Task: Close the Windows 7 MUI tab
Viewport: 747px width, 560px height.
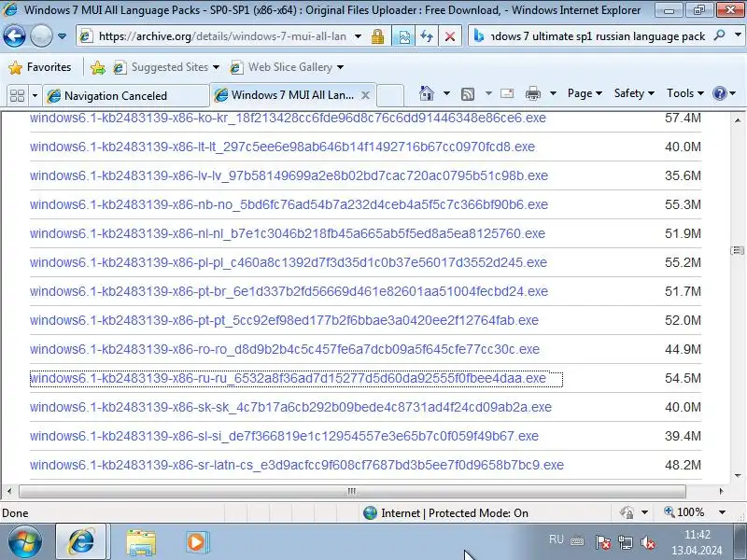Action: pos(365,95)
